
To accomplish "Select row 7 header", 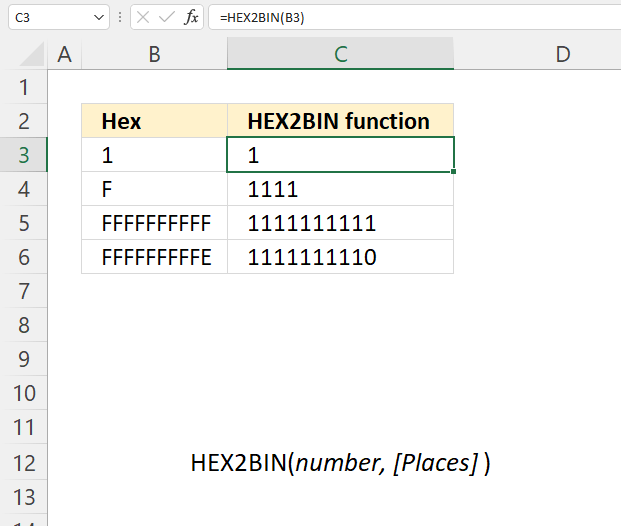I will tap(24, 291).
